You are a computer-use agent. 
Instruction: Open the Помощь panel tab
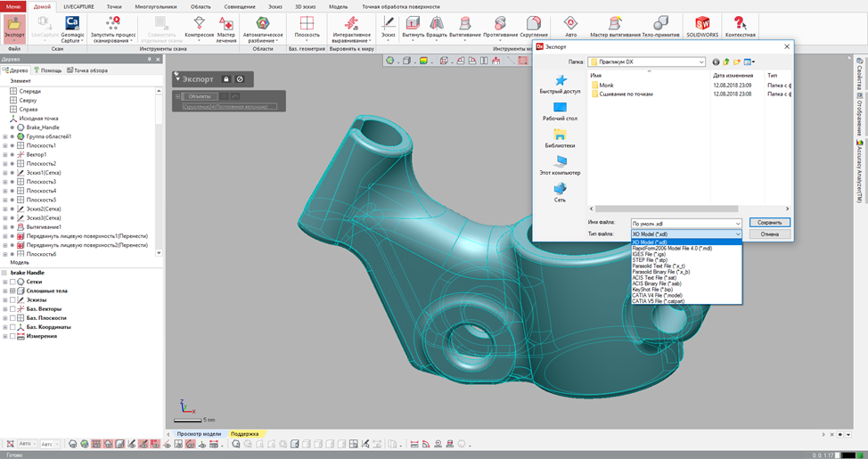click(x=47, y=70)
